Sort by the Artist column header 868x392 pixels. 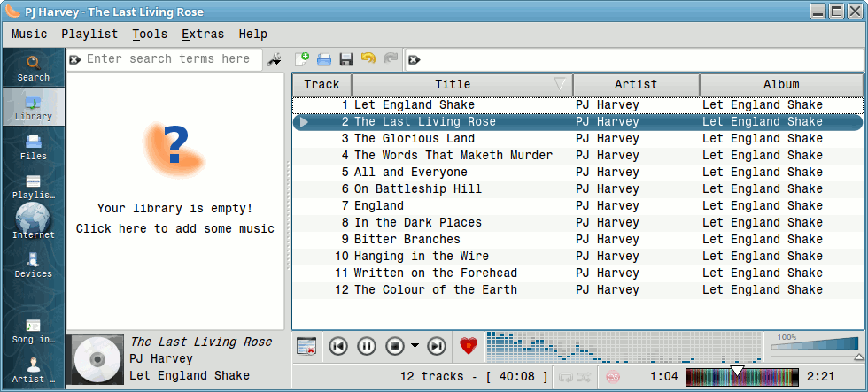[x=636, y=85]
